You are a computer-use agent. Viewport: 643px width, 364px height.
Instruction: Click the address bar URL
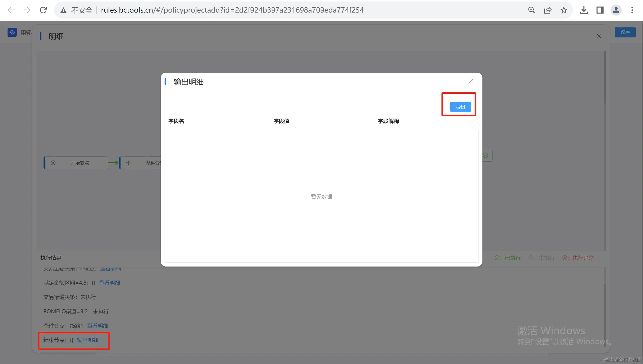pyautogui.click(x=232, y=10)
